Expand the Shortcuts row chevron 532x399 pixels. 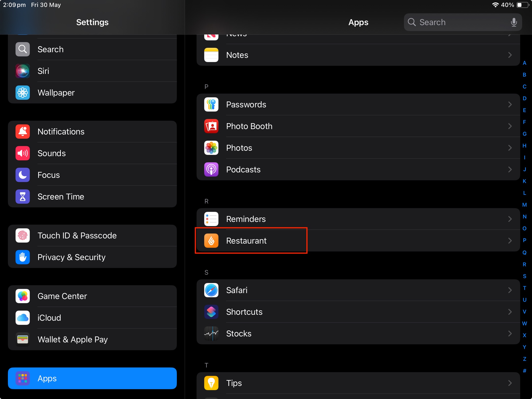[510, 312]
